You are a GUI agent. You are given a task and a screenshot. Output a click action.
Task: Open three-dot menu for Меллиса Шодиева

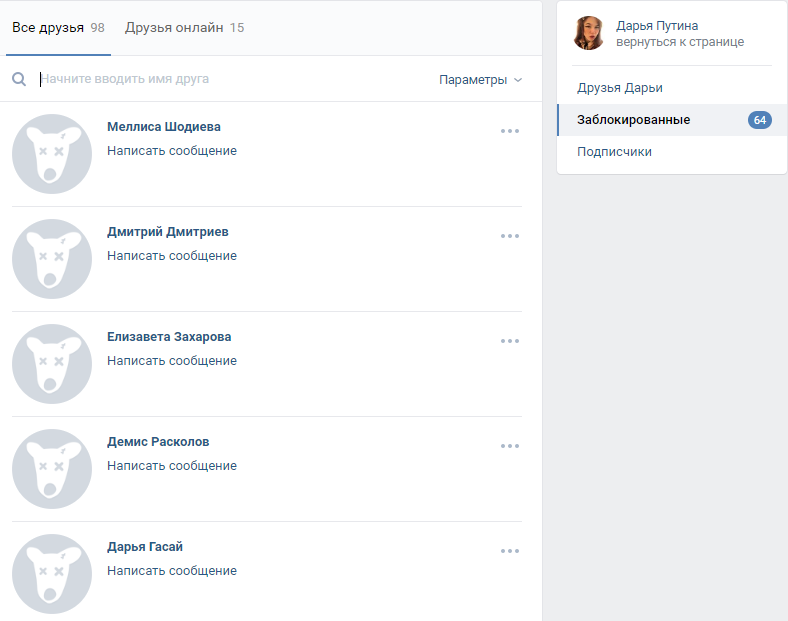(x=510, y=131)
